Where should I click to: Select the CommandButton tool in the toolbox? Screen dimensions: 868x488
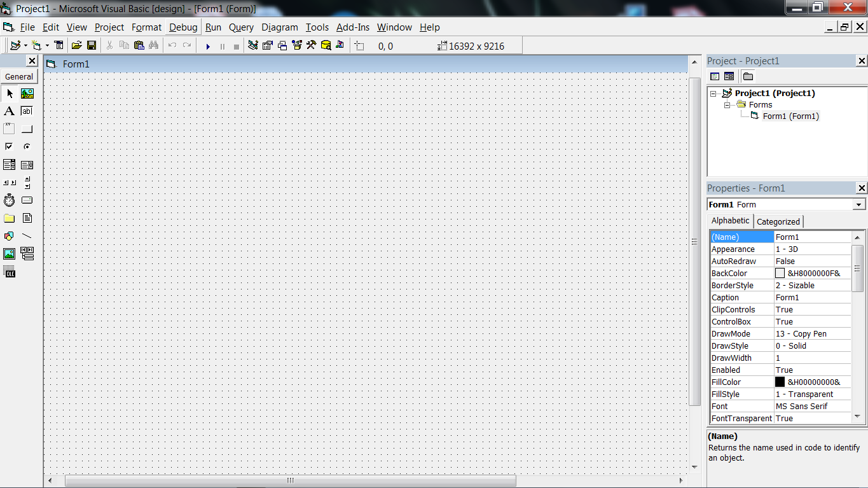27,128
